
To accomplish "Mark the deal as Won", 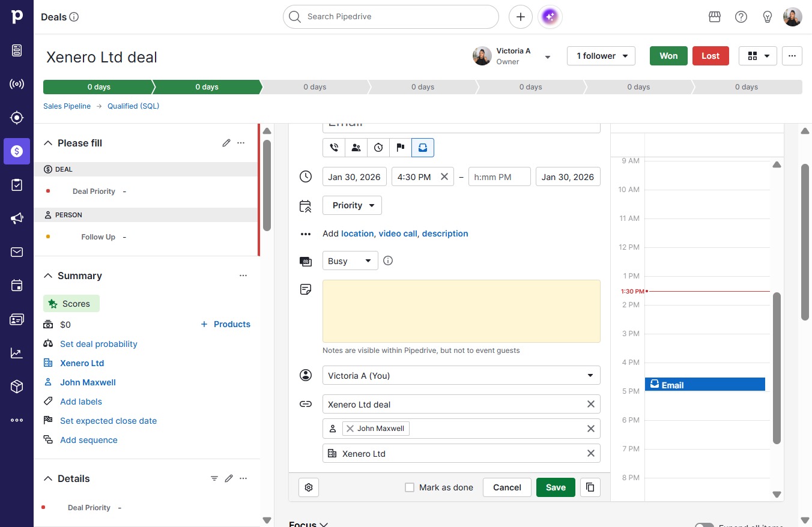I will [668, 56].
